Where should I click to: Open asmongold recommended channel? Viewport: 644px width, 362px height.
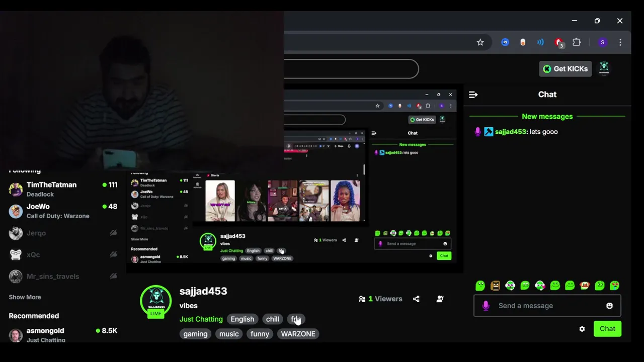pyautogui.click(x=63, y=334)
